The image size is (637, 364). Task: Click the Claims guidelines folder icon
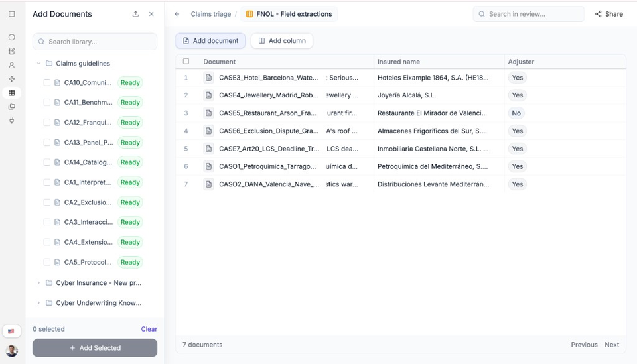tap(49, 63)
